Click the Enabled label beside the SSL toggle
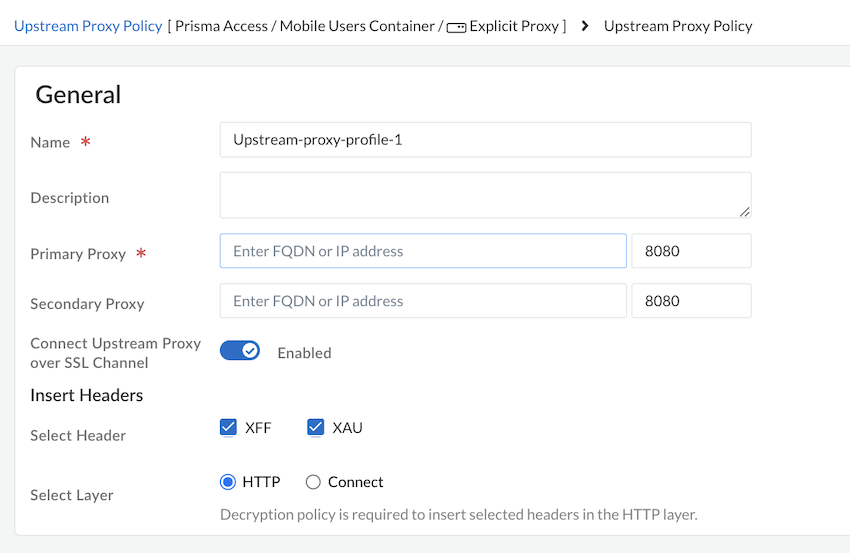 coord(304,353)
